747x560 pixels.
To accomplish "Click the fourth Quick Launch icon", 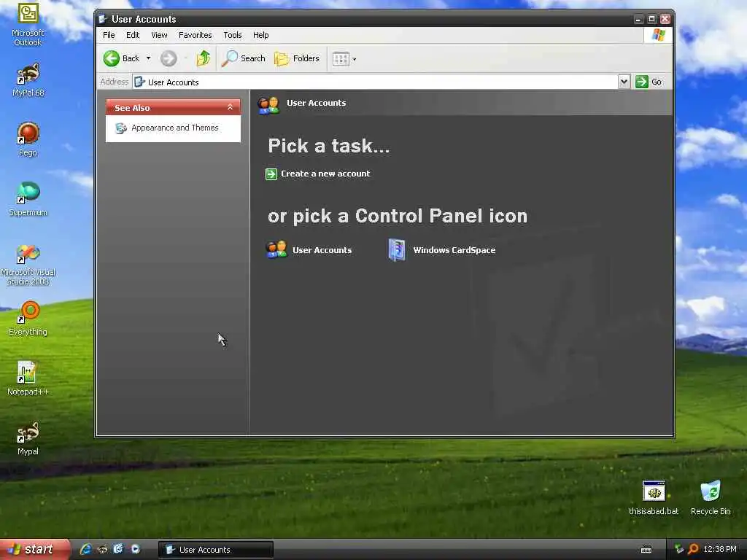I will (136, 549).
